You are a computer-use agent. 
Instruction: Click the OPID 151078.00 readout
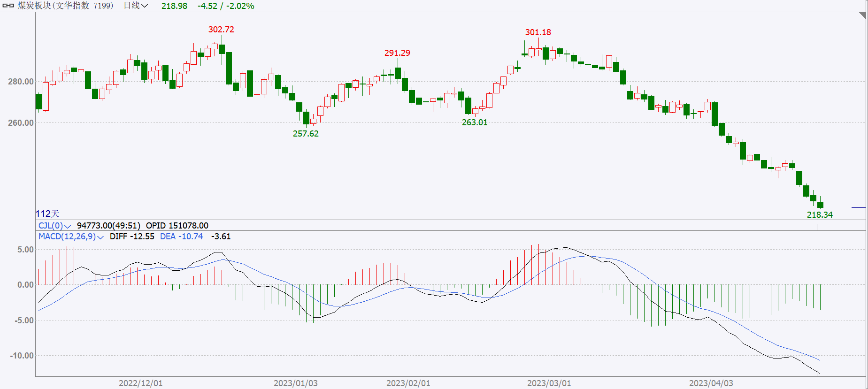177,226
